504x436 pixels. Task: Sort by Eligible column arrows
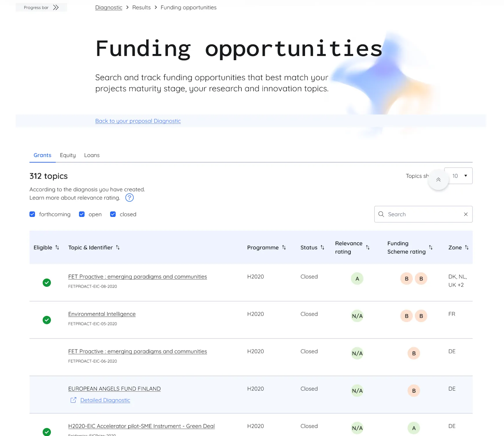click(57, 247)
